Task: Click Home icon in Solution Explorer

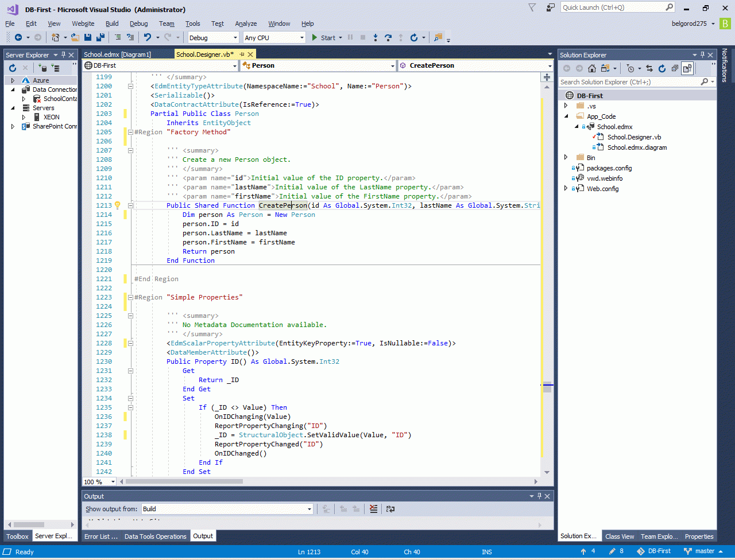Action: (592, 68)
